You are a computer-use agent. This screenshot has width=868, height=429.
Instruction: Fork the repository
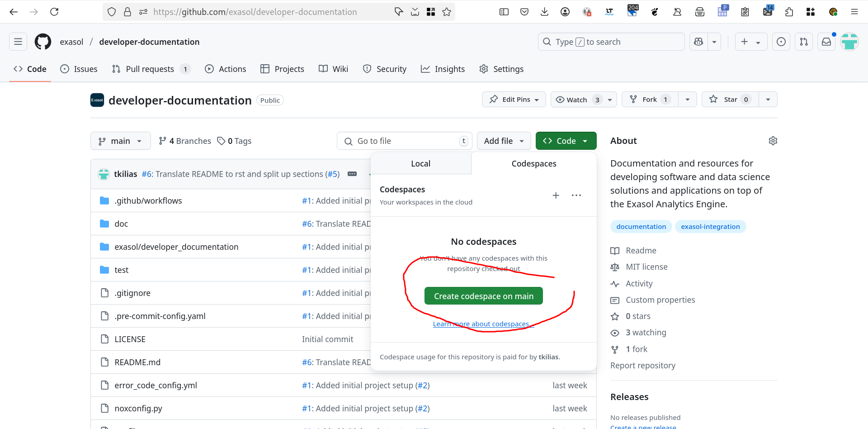point(650,100)
